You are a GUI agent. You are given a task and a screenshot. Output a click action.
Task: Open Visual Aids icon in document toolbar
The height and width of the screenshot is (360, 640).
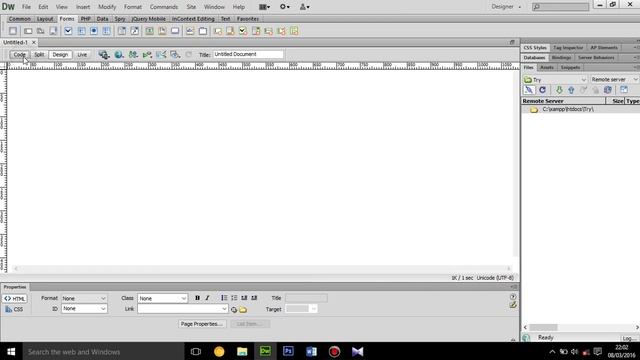[175, 54]
